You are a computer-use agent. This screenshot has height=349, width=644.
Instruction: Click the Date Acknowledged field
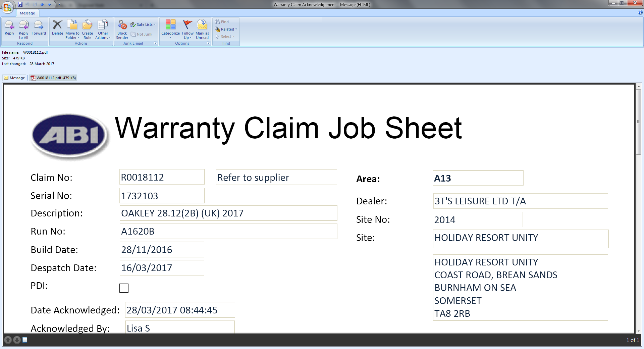pyautogui.click(x=180, y=310)
